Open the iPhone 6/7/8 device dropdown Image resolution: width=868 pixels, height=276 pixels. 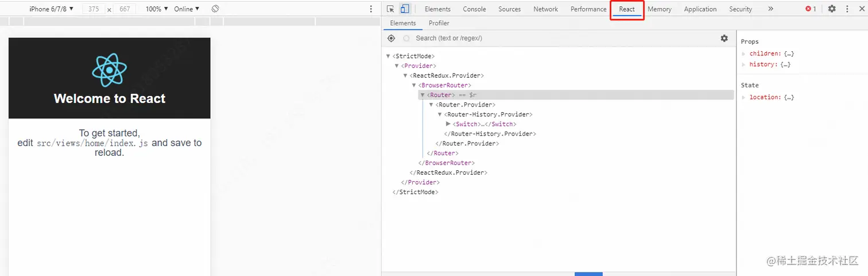point(51,9)
